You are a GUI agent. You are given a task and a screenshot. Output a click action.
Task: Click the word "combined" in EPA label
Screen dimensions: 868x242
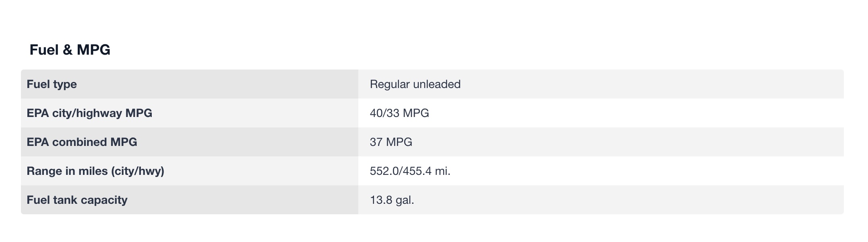[x=80, y=142]
